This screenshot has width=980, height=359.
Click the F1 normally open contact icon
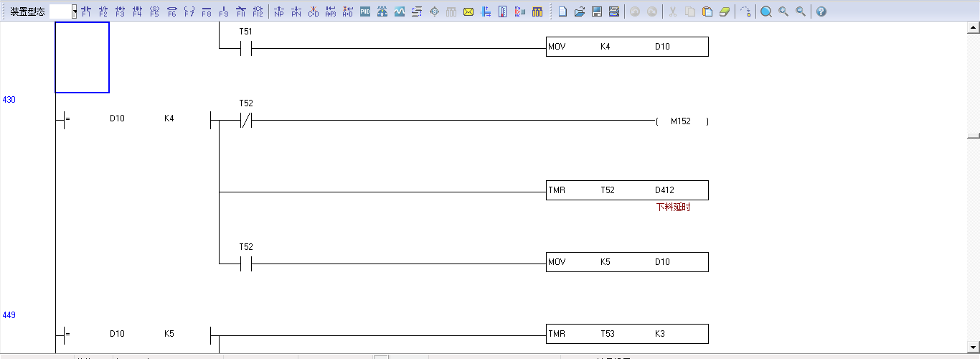(86, 11)
